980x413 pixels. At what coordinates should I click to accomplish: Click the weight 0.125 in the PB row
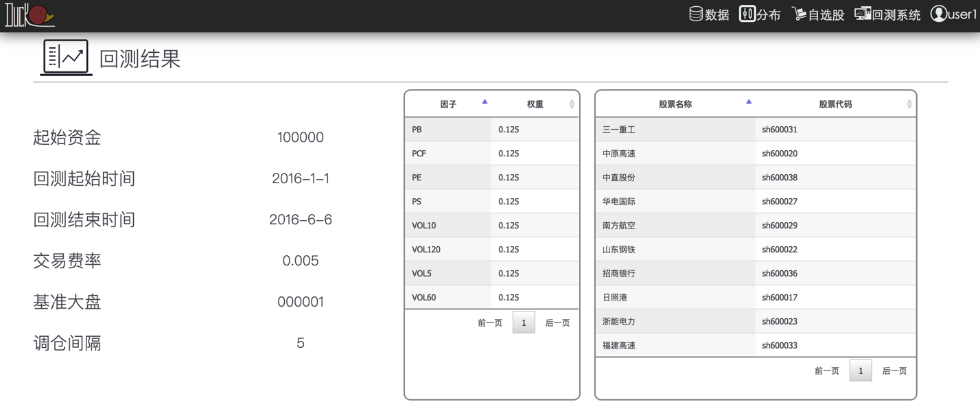click(509, 129)
